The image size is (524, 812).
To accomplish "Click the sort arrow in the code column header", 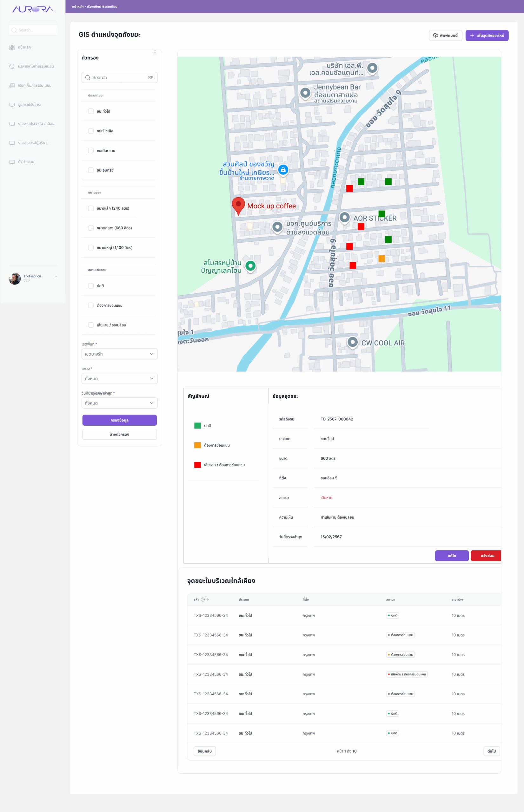I will [208, 599].
